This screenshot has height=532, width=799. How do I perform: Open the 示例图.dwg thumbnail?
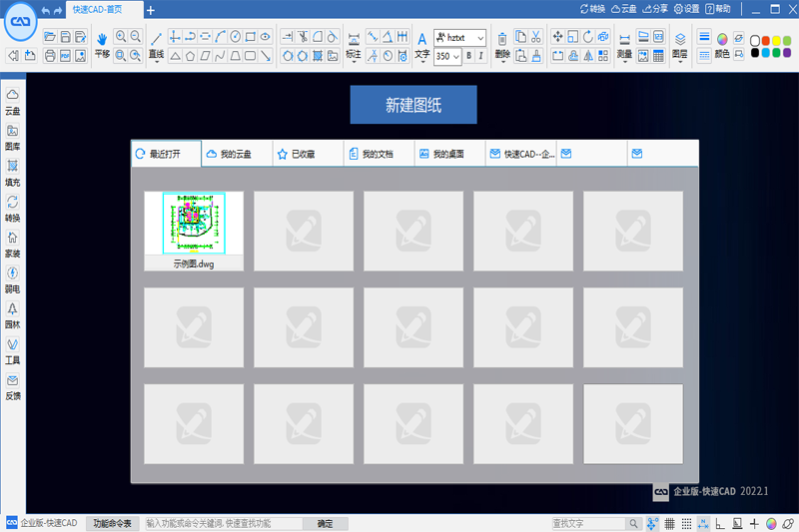point(194,231)
